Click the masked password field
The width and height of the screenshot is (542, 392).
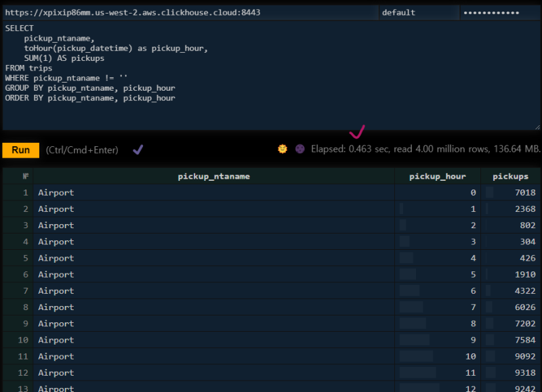tap(500, 12)
